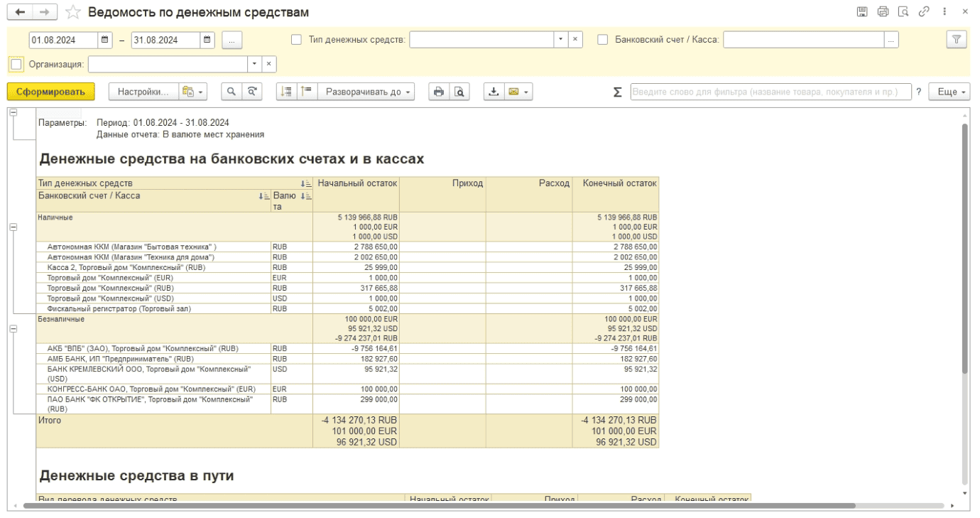Screen dimensions: 980x518
Task: Click the end date field 31.08.2024
Action: point(165,40)
